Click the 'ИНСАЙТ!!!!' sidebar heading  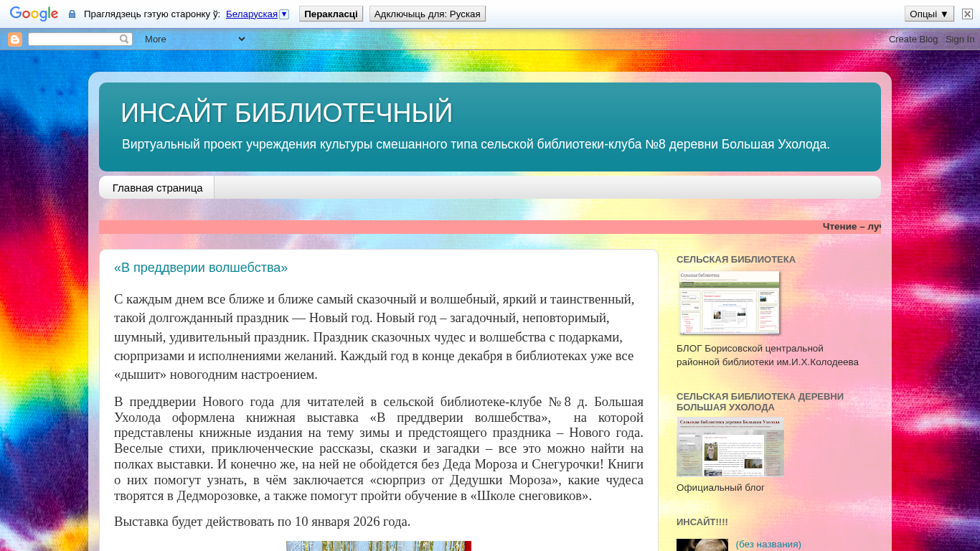pyautogui.click(x=702, y=522)
